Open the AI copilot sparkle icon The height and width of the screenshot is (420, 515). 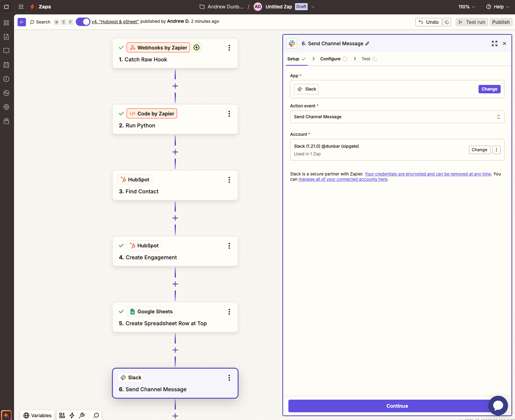[x=6, y=415]
